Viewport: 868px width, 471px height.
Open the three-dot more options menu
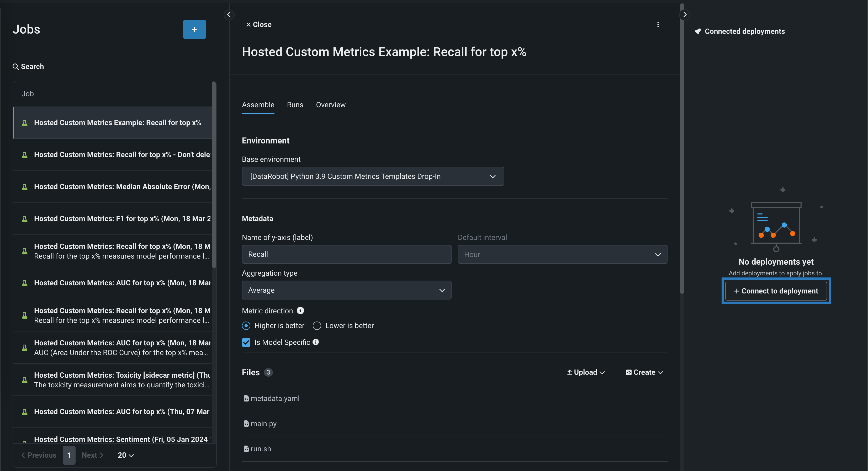[658, 25]
